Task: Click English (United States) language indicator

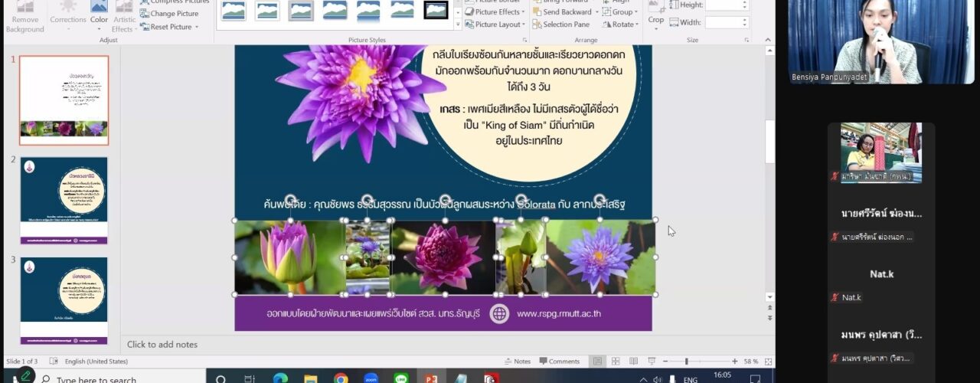Action: 96,362
